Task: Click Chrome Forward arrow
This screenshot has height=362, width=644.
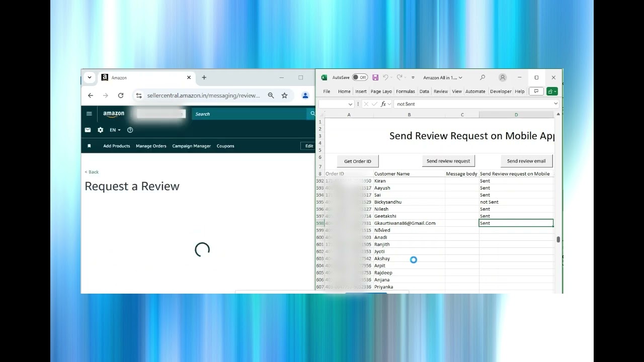Action: pos(106,96)
